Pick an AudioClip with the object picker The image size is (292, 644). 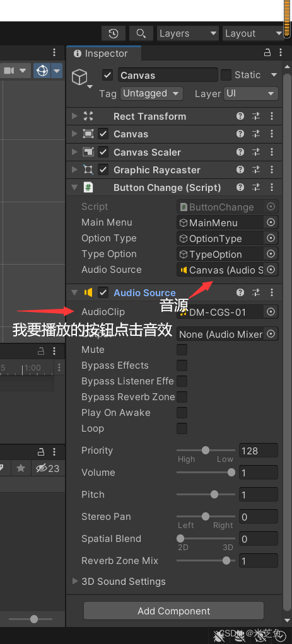tap(271, 312)
